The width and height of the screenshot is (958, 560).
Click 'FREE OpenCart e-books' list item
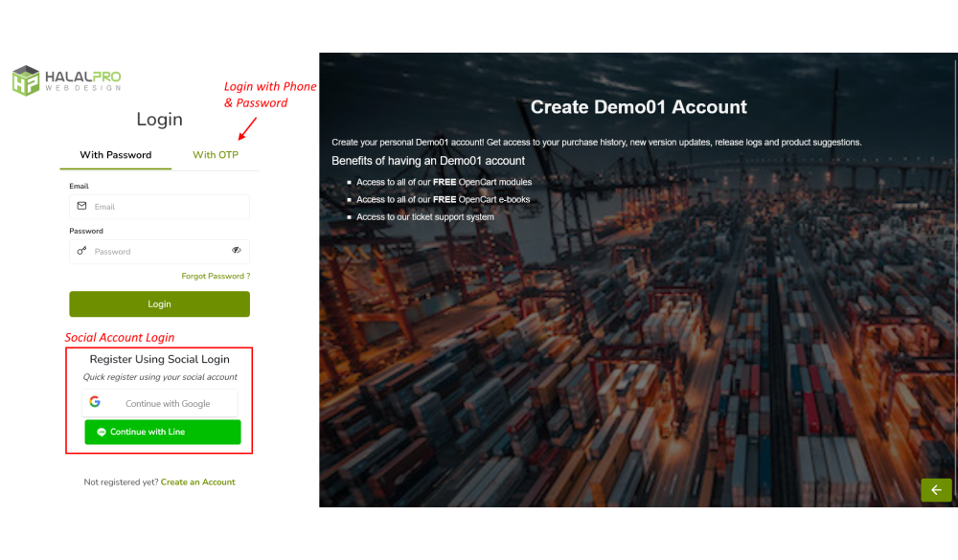point(443,200)
